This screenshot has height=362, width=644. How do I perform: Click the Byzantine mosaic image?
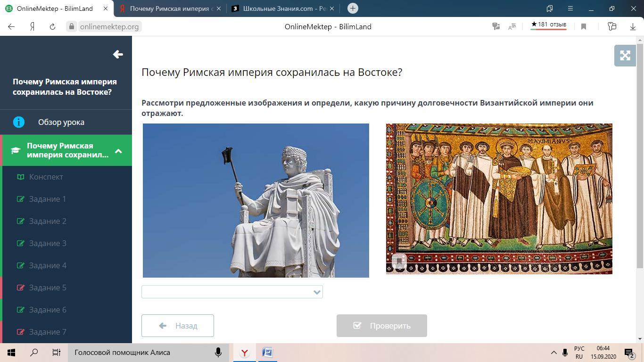click(x=499, y=198)
